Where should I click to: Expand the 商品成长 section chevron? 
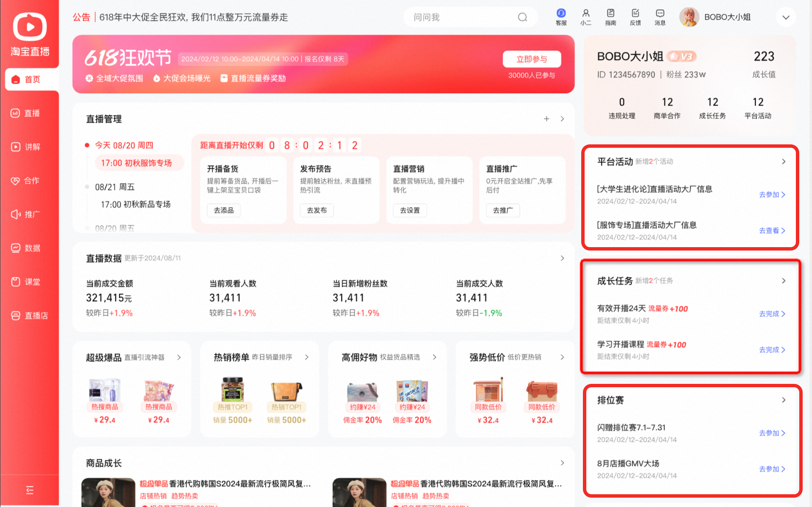[562, 463]
